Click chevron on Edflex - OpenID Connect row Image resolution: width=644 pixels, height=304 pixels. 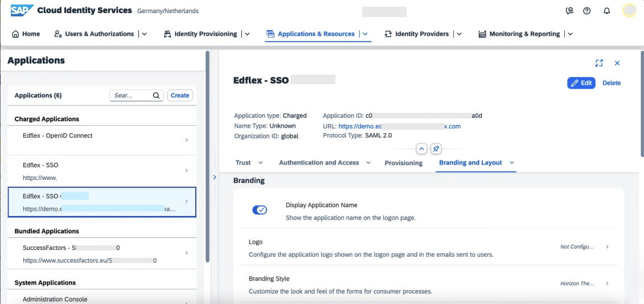[x=186, y=140]
